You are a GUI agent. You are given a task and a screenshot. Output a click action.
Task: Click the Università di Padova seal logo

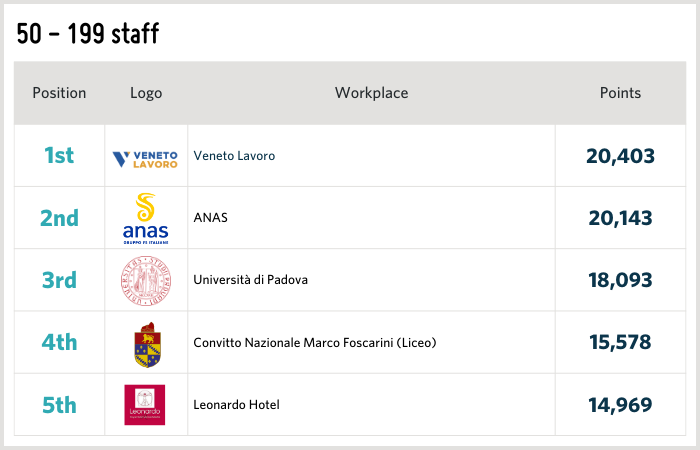[x=145, y=280]
